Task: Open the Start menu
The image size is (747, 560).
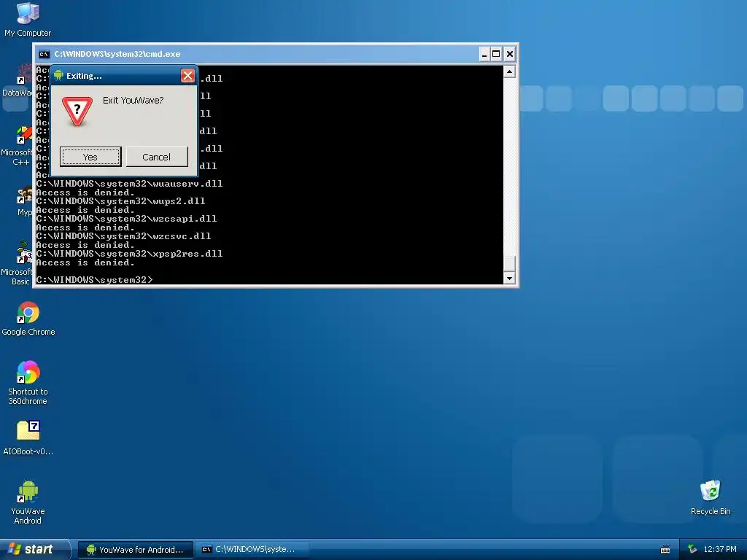Action: [x=34, y=549]
